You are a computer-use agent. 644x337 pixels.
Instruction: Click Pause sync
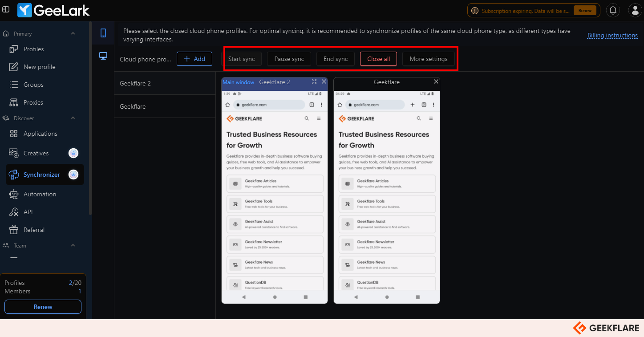[289, 59]
